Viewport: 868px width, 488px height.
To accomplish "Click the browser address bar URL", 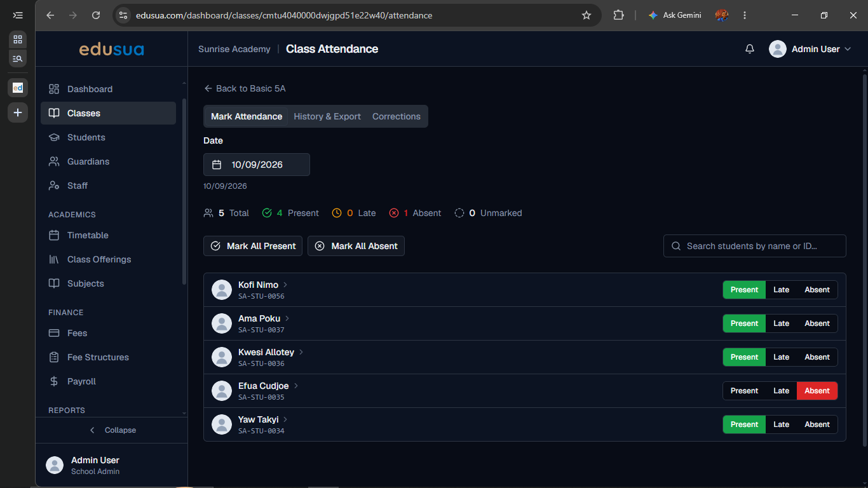I will (284, 15).
